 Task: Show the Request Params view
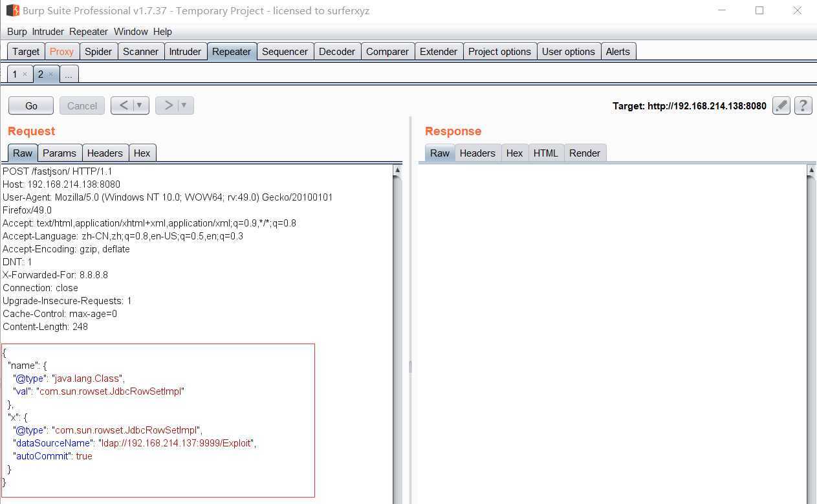coord(60,153)
